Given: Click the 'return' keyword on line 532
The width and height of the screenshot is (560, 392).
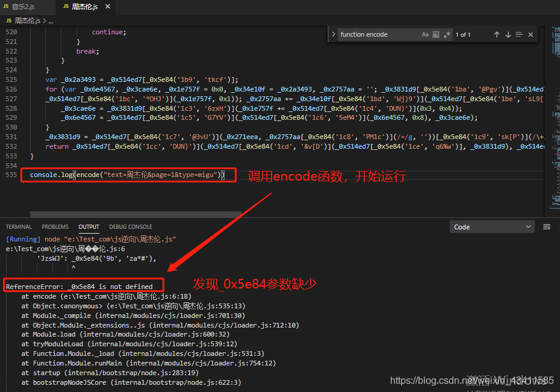Looking at the screenshot, I should tap(57, 146).
